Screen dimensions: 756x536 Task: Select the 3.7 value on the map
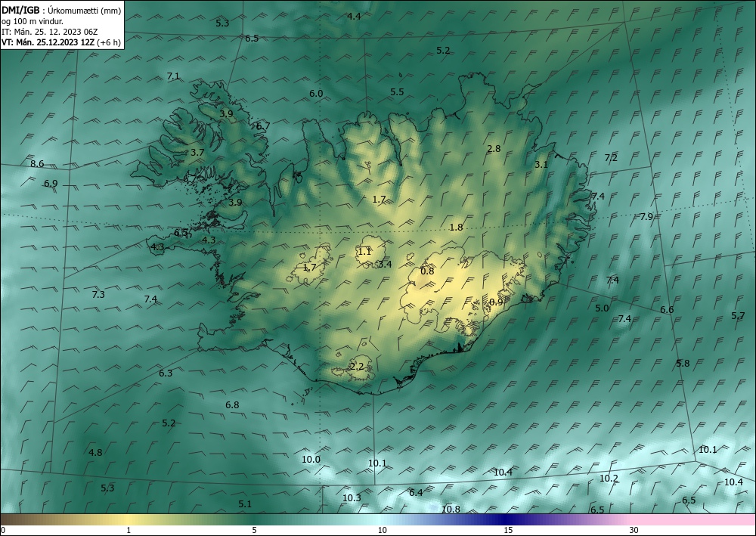pos(197,152)
